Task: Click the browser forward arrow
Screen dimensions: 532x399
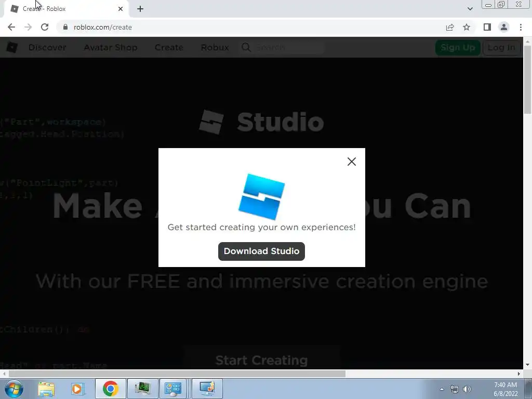Action: [28, 27]
